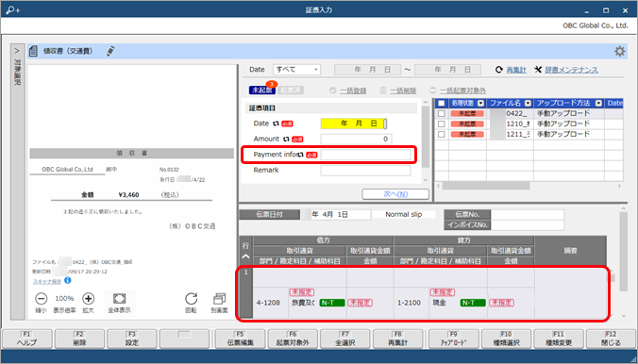Screen dimensions: 638x364
Task: Click F1 ヘルプ function key
Action: (26, 339)
